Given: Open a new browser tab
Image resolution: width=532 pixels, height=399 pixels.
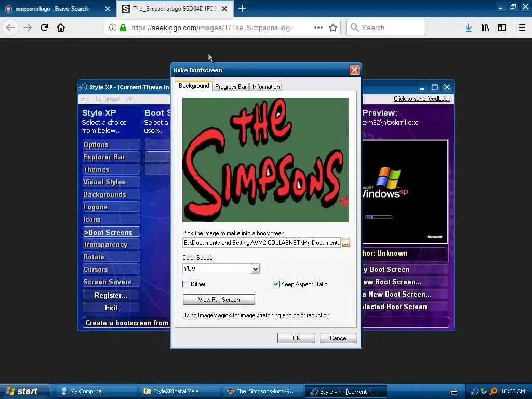Looking at the screenshot, I should tap(242, 8).
